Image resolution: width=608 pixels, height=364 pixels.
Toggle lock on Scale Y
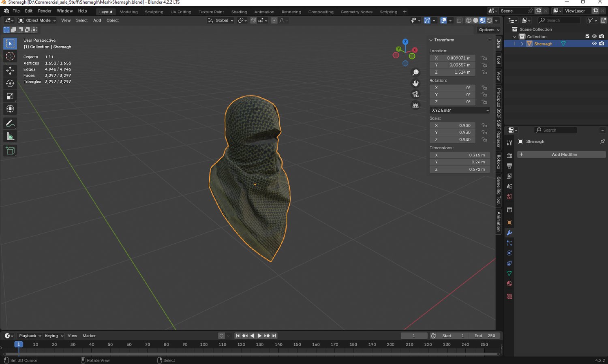[484, 133]
